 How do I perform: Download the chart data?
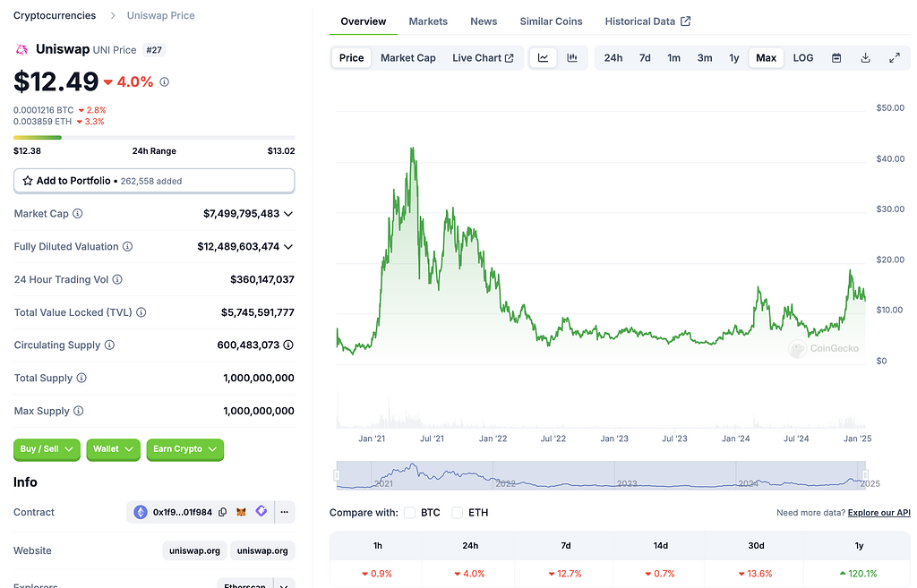[x=865, y=58]
